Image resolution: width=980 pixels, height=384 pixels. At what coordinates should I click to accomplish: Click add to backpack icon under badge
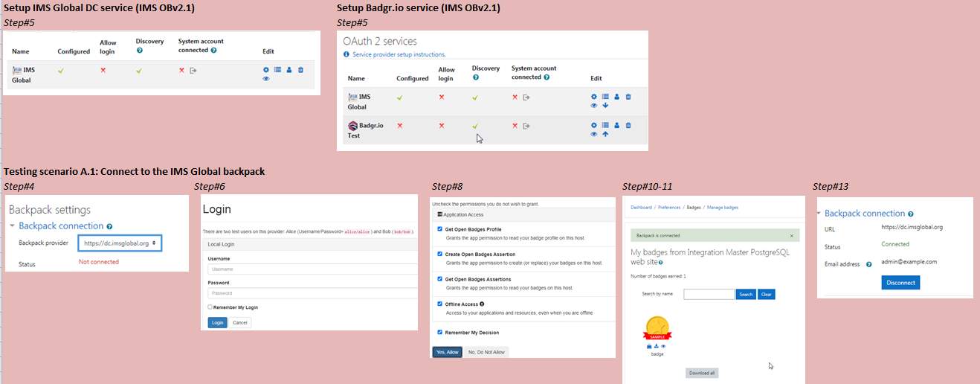[x=649, y=347]
